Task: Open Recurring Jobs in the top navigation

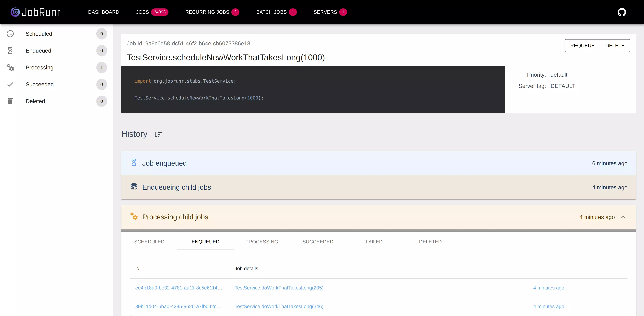Action: click(207, 12)
